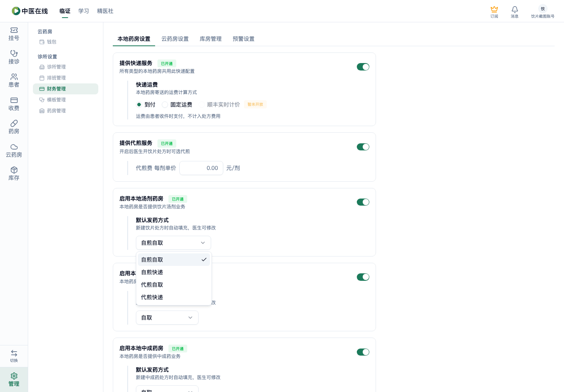Click the 云药房 section header text
This screenshot has width=564, height=392.
(x=45, y=32)
